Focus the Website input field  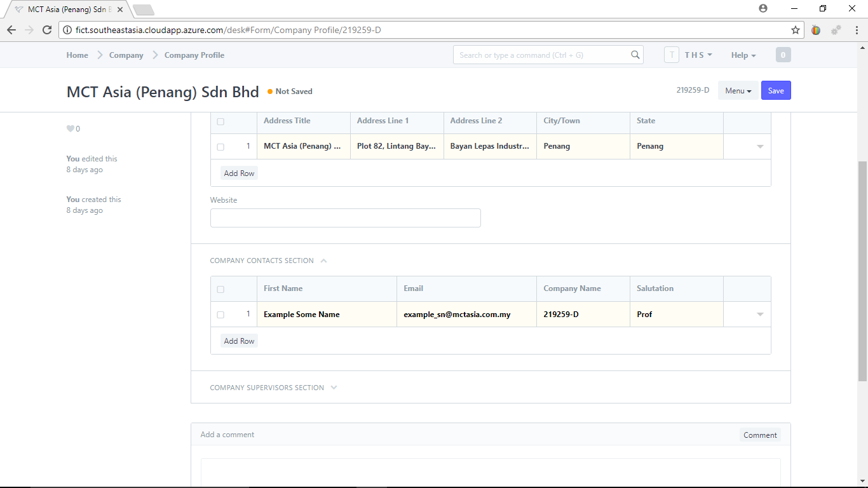346,218
